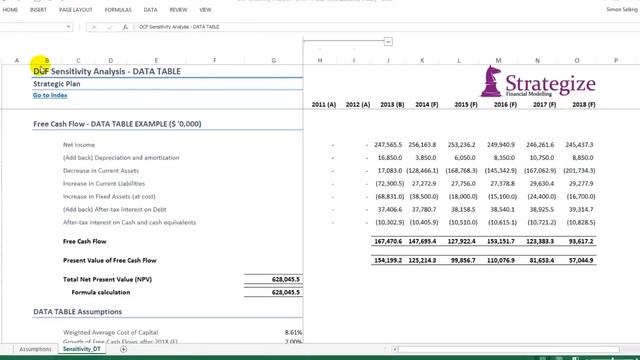Select the 'Free Cash Flow' bold row label
The width and height of the screenshot is (640, 360).
click(x=84, y=242)
